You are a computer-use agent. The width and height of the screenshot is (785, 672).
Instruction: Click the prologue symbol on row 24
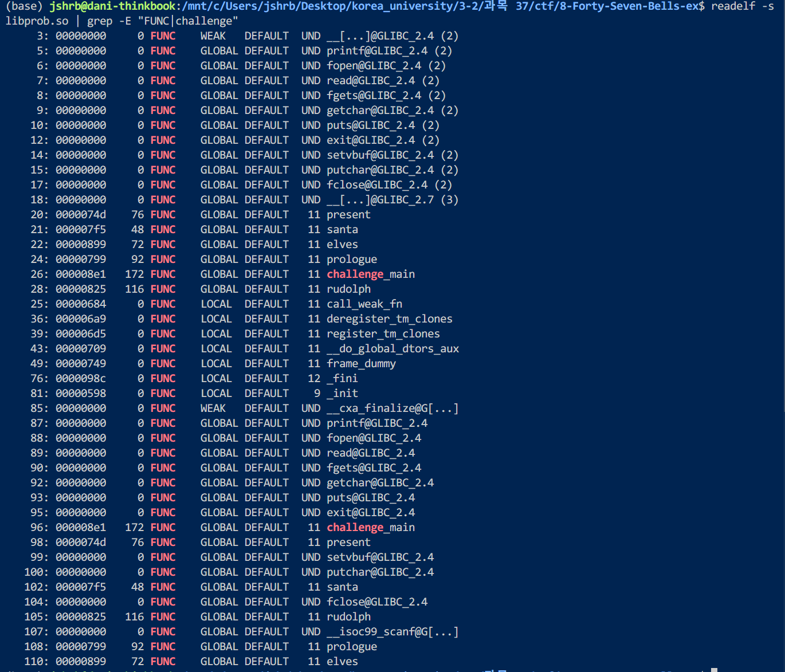click(352, 260)
